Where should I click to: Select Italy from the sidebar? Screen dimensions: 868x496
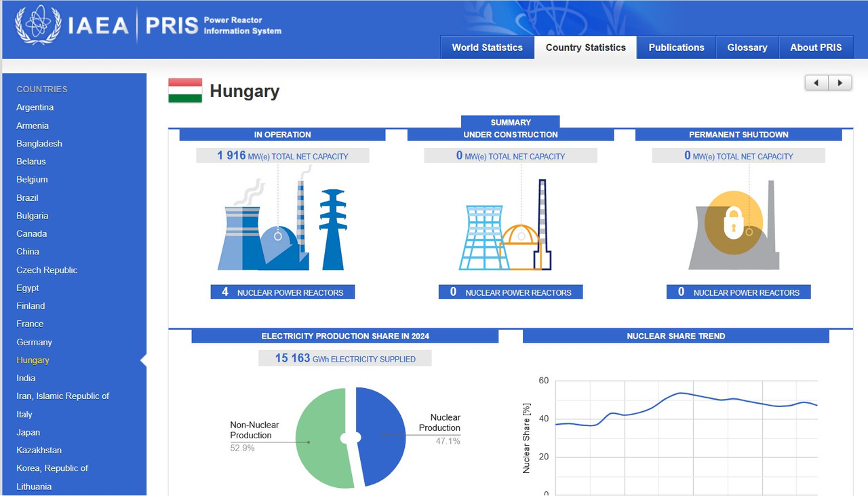(x=24, y=414)
